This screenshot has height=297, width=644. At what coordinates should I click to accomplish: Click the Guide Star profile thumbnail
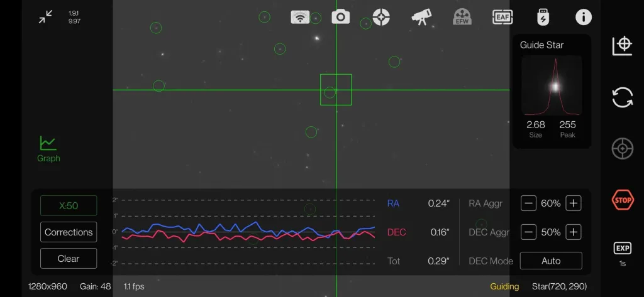[552, 86]
